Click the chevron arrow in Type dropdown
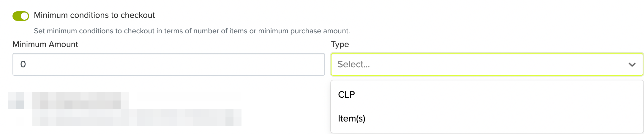This screenshot has width=644, height=134. pos(632,64)
